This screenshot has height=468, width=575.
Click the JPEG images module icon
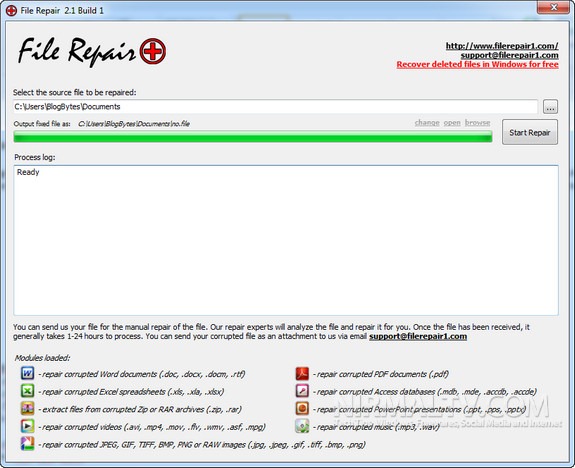28,444
